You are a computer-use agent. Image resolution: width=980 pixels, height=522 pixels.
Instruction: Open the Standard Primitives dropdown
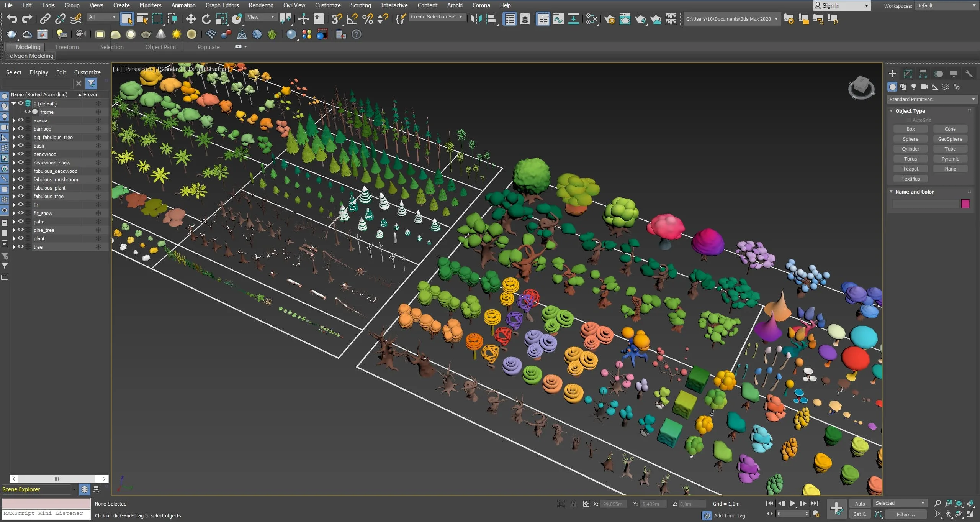click(x=932, y=99)
